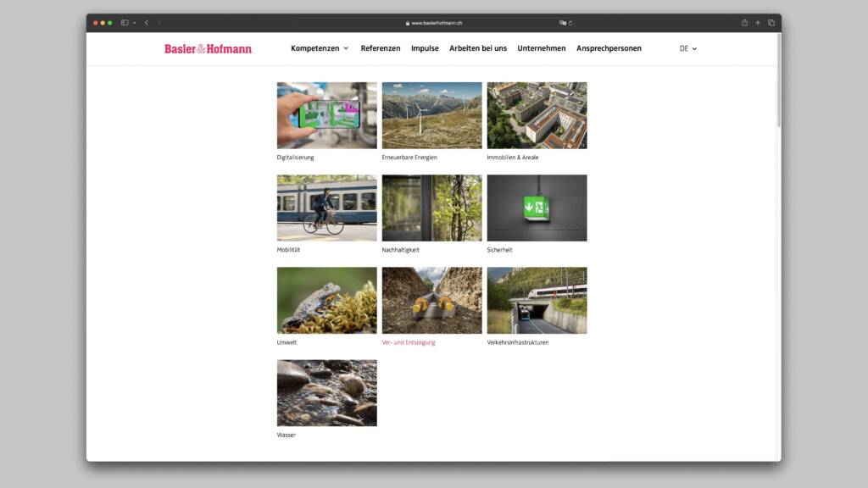868x488 pixels.
Task: Select the Sicherheit emergency exit image
Action: click(x=537, y=208)
